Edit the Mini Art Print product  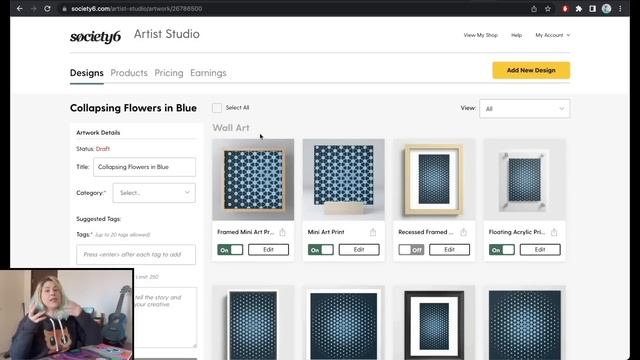click(x=359, y=250)
